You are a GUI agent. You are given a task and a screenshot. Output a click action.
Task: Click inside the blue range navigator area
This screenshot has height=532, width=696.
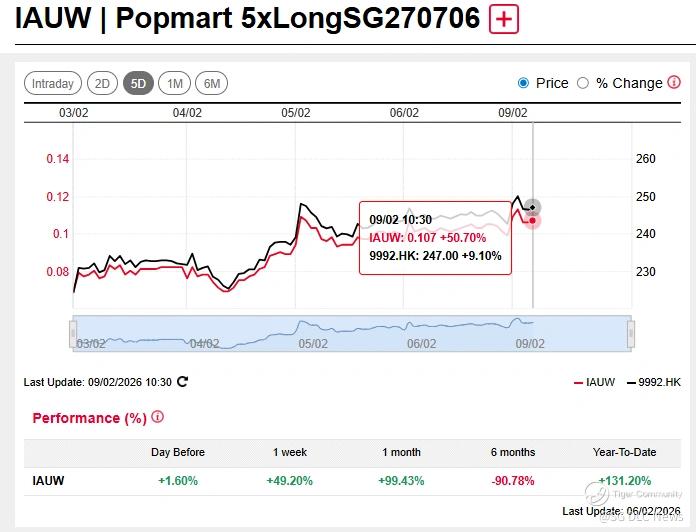pyautogui.click(x=350, y=332)
